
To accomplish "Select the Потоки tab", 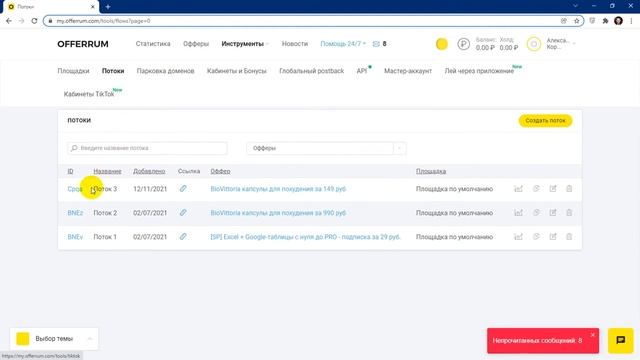I will click(113, 71).
